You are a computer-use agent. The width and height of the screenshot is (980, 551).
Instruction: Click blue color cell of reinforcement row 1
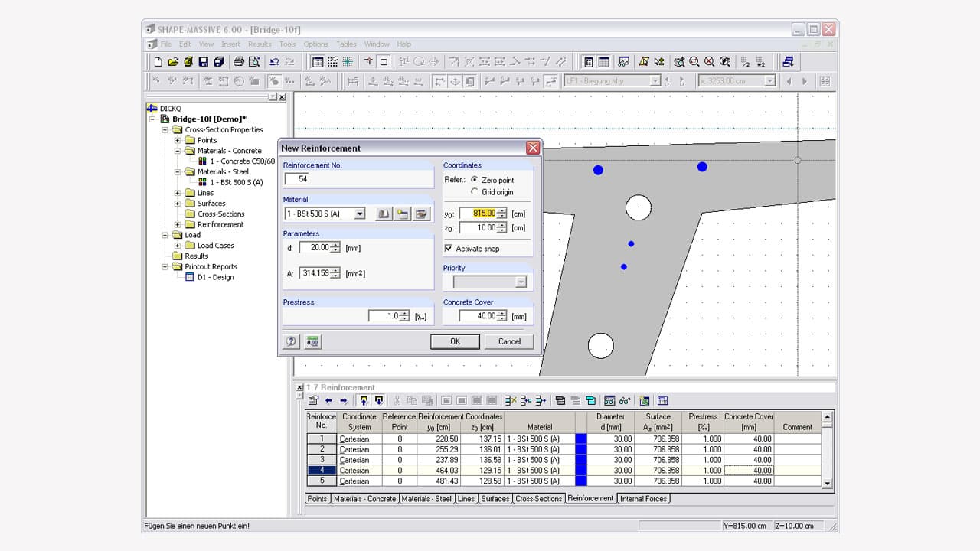(x=580, y=439)
